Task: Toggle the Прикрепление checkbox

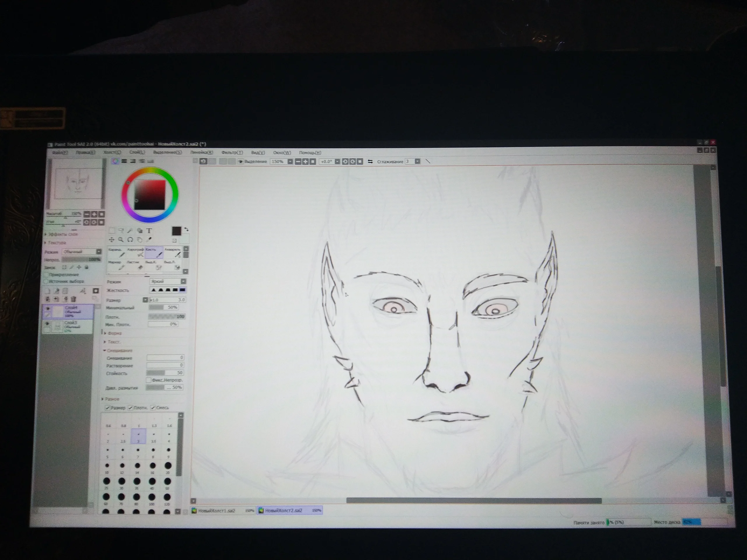Action: [47, 274]
